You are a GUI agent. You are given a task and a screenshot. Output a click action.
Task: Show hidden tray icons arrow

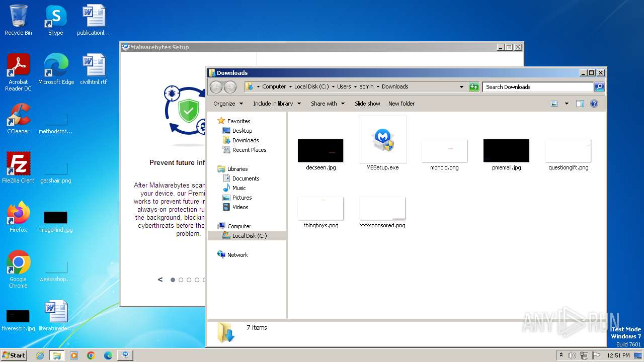coord(561,355)
